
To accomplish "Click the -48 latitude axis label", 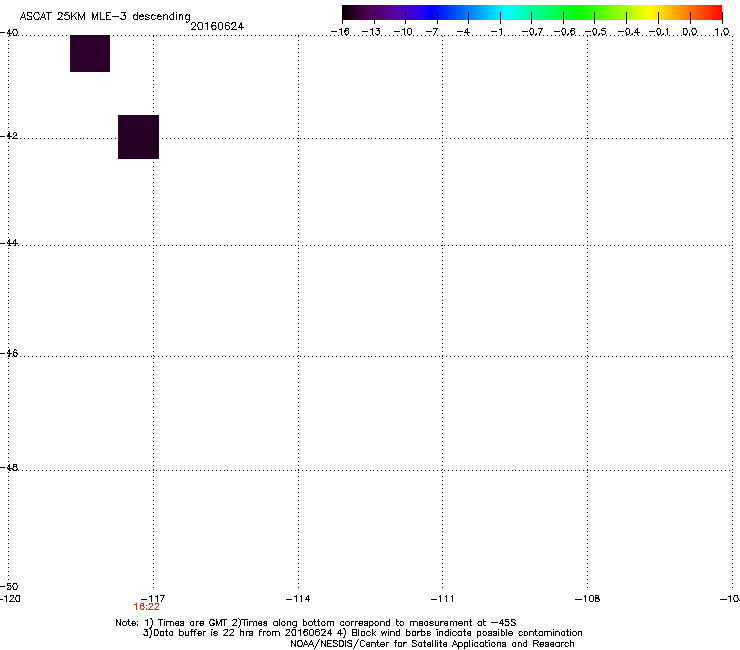I will tap(9, 467).
